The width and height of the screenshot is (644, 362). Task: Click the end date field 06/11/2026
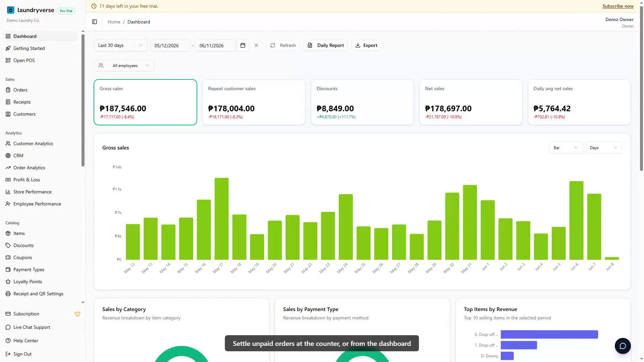(215, 45)
